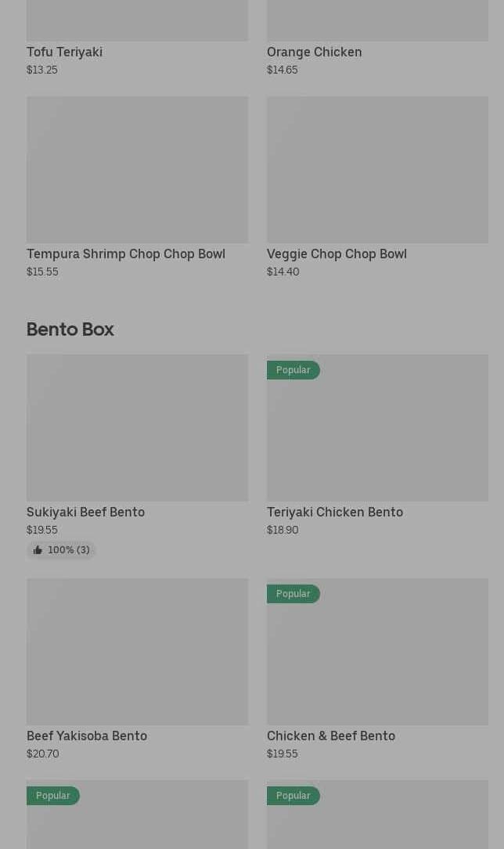
Task: Select the Orange Chicken item title
Action: point(314,52)
